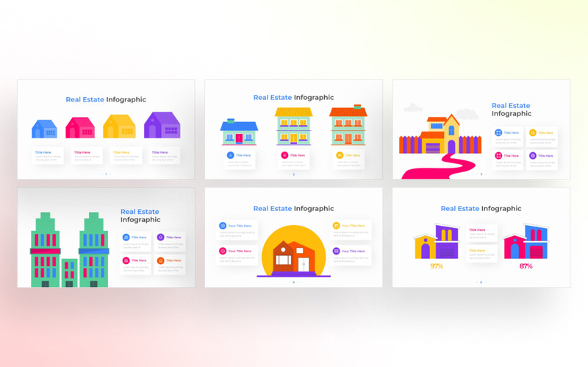This screenshot has height=367, width=588.
Task: Select the blue circular icon beside Your Title Here
Action: pos(223,226)
